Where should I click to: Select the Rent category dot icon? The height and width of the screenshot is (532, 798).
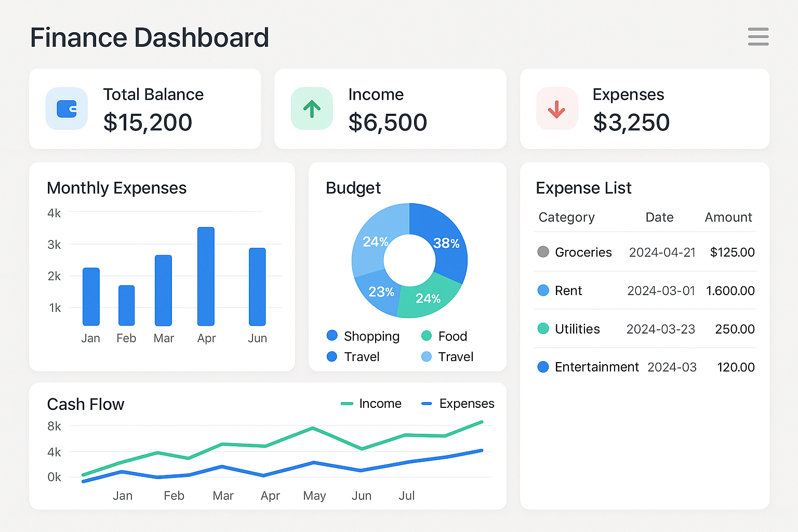click(x=542, y=290)
